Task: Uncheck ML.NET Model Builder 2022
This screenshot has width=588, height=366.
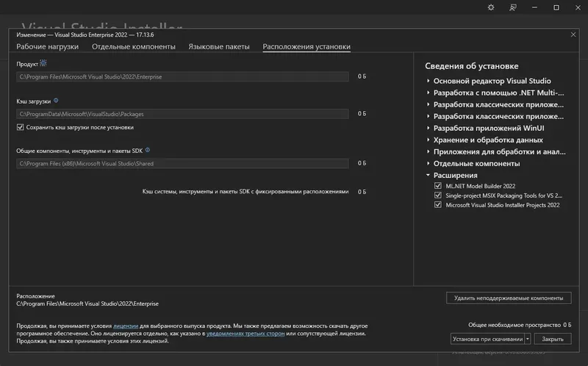Action: (437, 186)
